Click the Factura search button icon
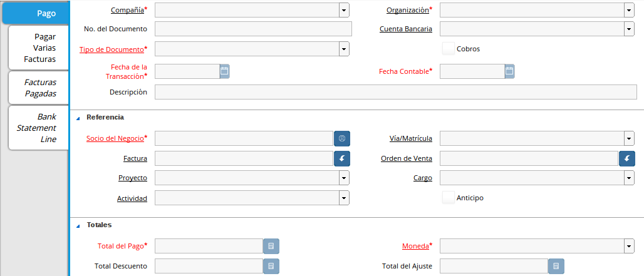Screen dimensions: 644x276 342,158
